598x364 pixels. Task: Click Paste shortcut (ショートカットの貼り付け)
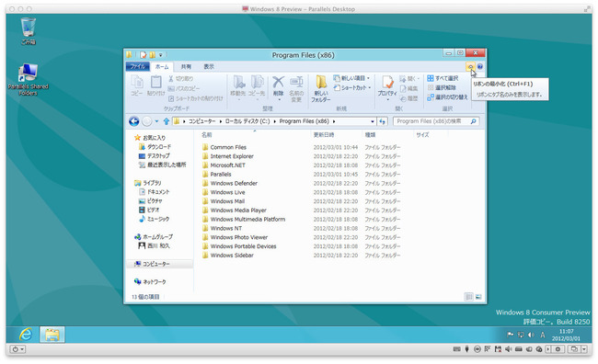tap(196, 98)
